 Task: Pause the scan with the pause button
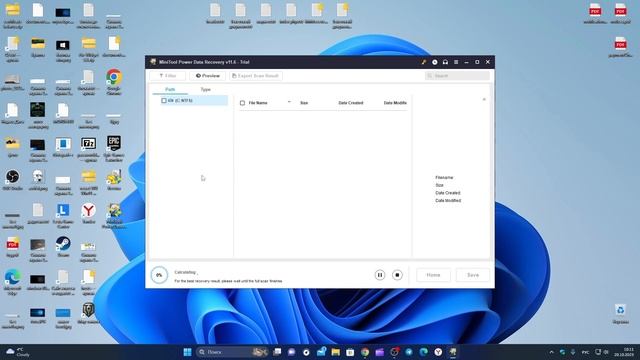tap(380, 275)
